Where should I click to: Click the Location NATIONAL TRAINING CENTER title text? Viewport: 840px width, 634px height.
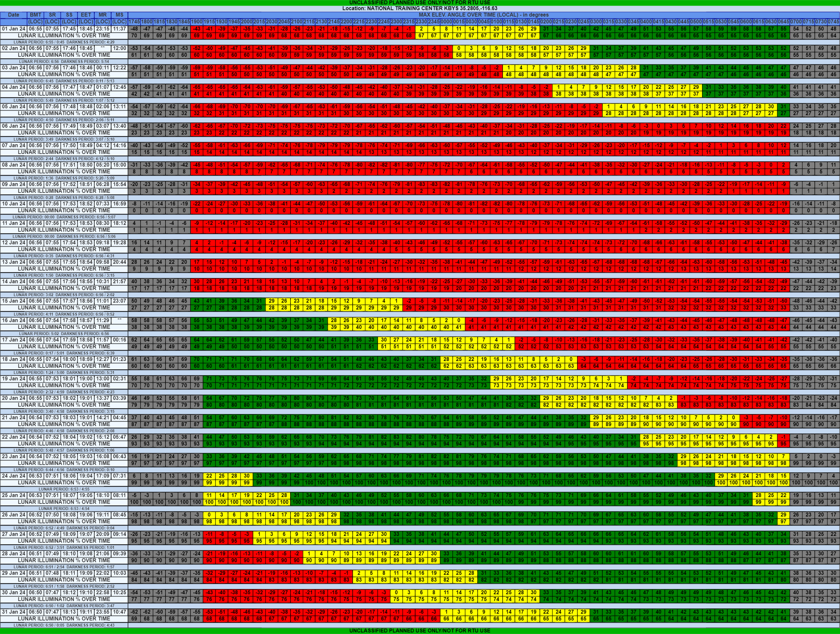coord(420,8)
